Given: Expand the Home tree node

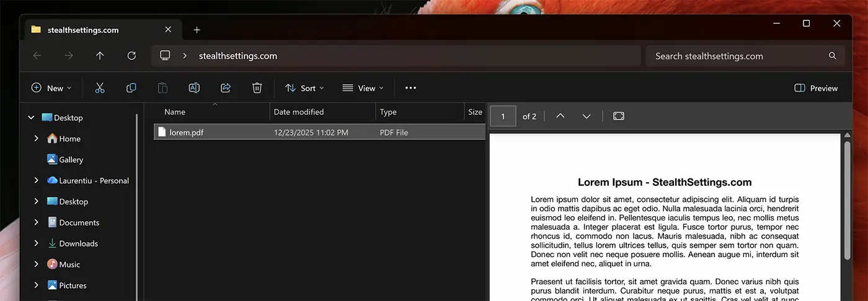Looking at the screenshot, I should [36, 139].
